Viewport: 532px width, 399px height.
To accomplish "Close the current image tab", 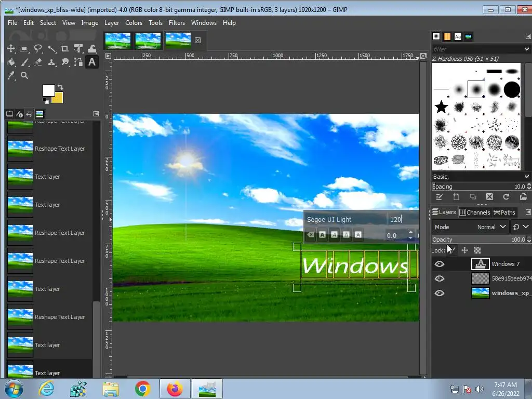I will [198, 41].
